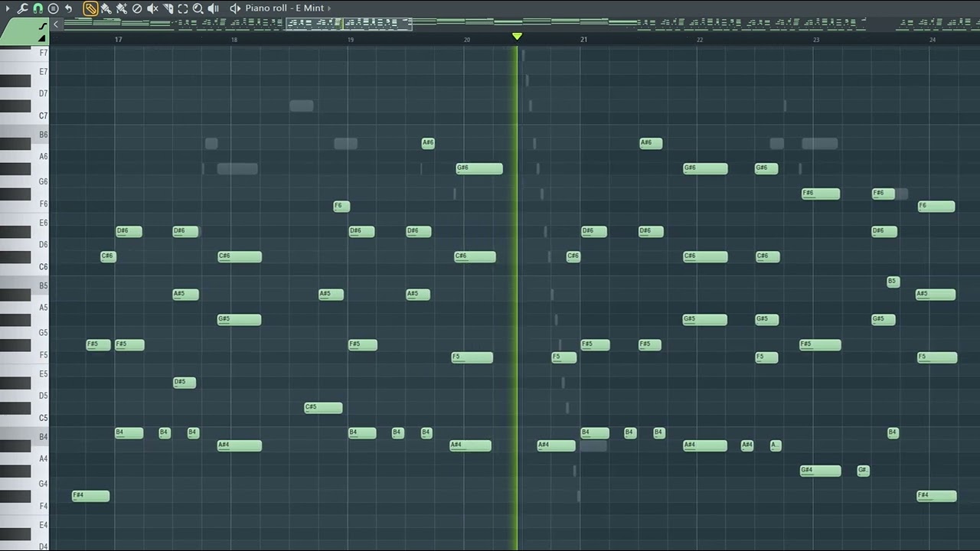This screenshot has width=980, height=551.
Task: Play the C7 piano key
Action: (x=24, y=116)
